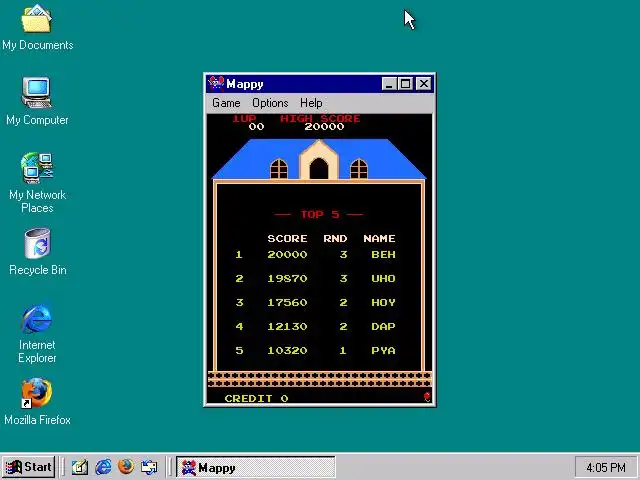Select the Internet Explorer desktop icon

[x=37, y=333]
